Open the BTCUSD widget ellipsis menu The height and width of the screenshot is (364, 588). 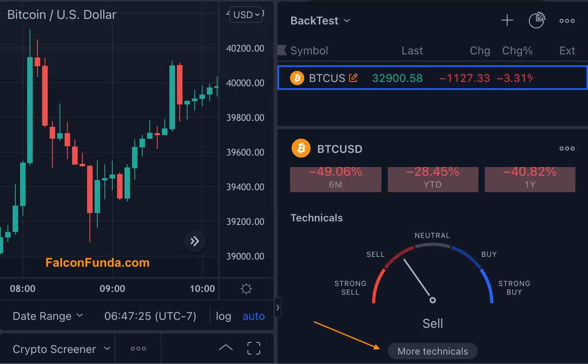[x=567, y=149]
